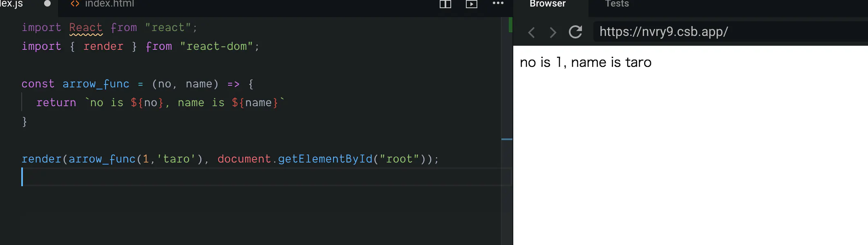
Task: Click the ${name} template expression
Action: [x=255, y=103]
